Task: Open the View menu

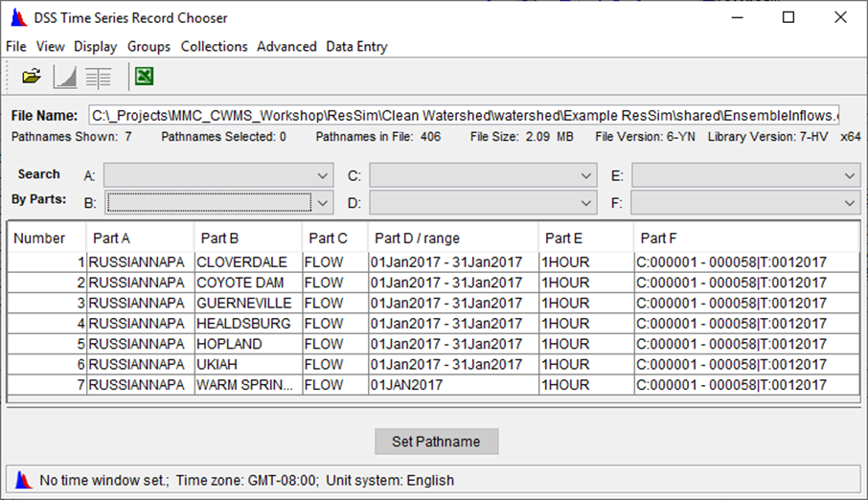Action: pos(51,47)
